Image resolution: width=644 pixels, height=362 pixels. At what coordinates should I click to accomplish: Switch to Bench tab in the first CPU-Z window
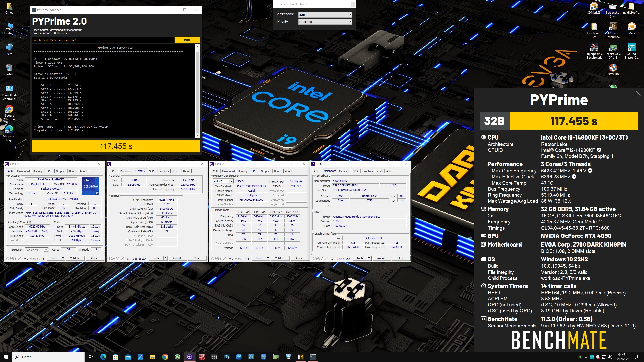[x=73, y=171]
